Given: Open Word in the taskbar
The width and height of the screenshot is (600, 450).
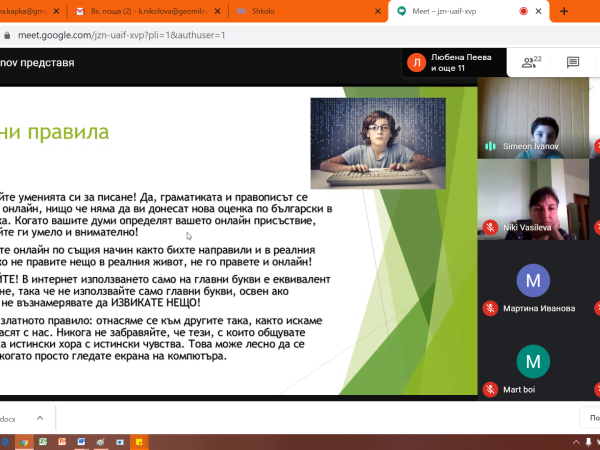Looking at the screenshot, I should 81,442.
